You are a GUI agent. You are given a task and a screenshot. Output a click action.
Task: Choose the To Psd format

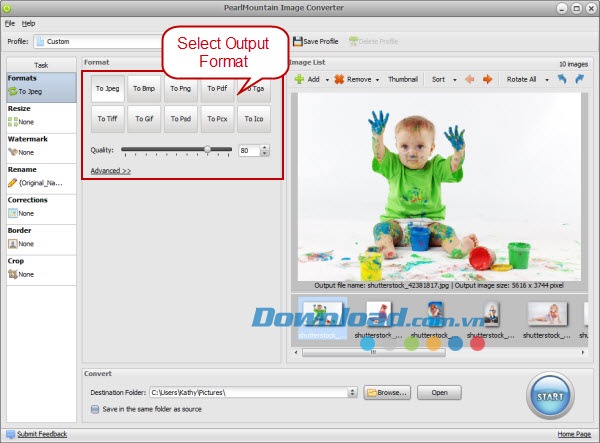181,119
